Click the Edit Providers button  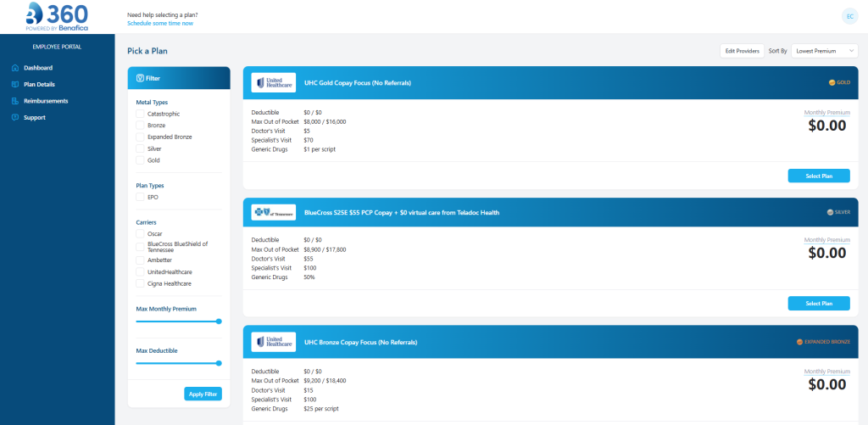tap(743, 51)
